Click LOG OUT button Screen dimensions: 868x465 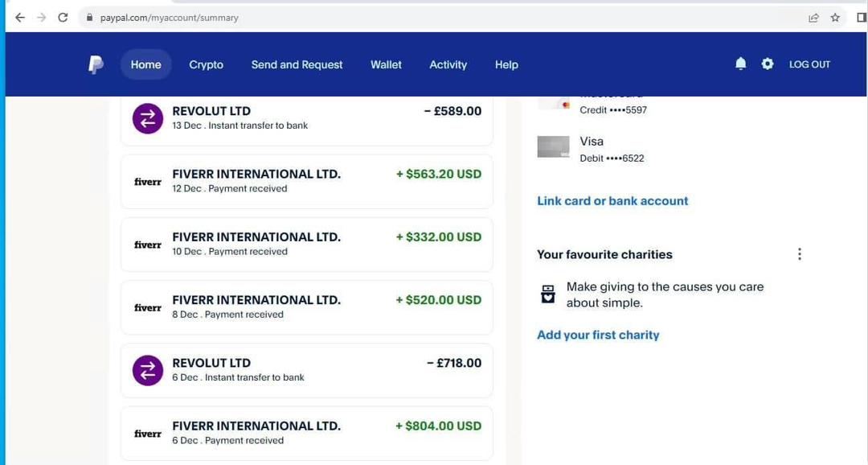809,64
